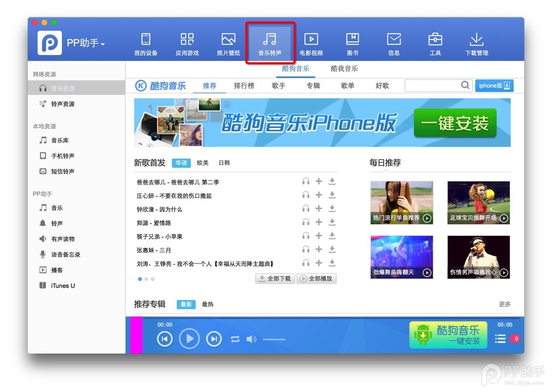Viewport: 552px width, 392px height.
Task: Select the 专辑 albums tab
Action: (x=313, y=86)
